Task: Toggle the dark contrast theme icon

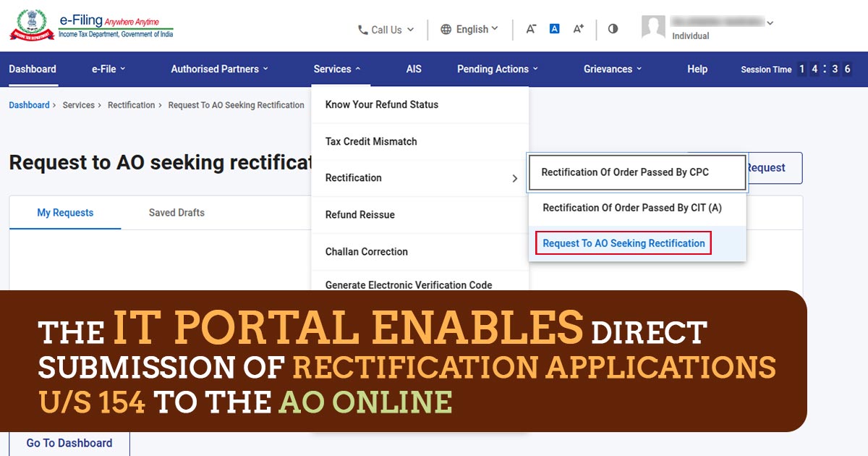Action: click(613, 28)
